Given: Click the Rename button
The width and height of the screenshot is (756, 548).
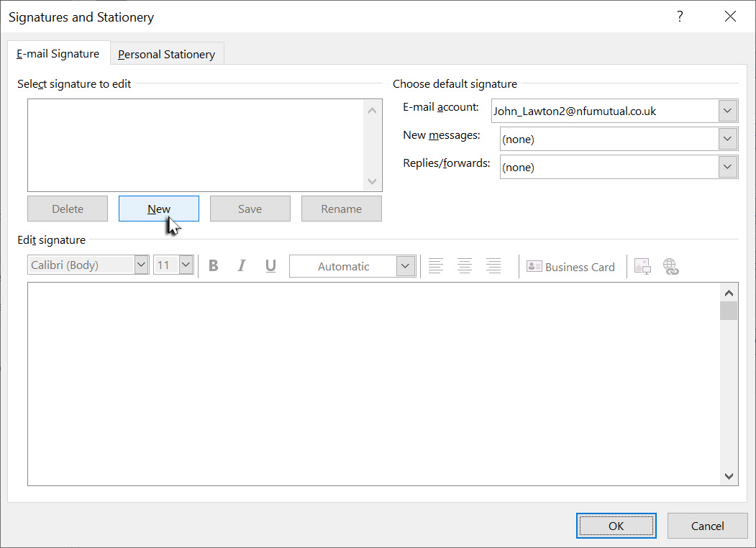Looking at the screenshot, I should point(341,208).
